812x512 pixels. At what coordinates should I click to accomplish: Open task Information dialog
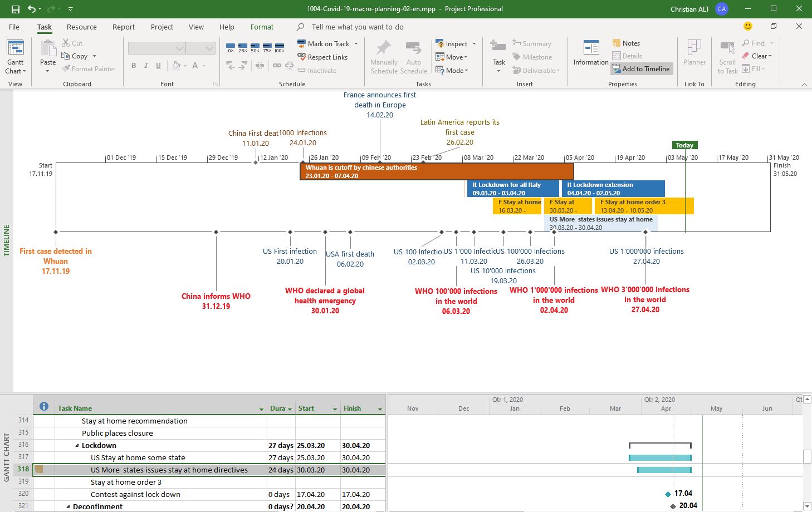point(591,53)
